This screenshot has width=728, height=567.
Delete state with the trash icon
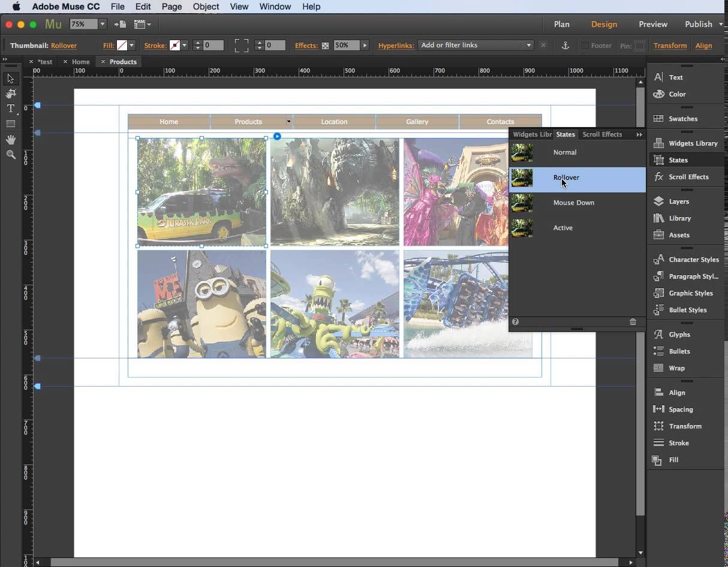tap(633, 322)
